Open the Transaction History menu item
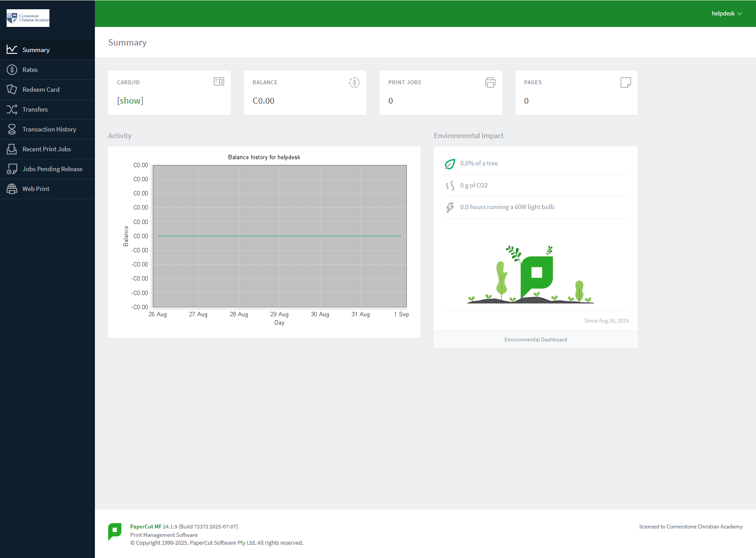Screen dimensions: 756x558 coord(49,129)
